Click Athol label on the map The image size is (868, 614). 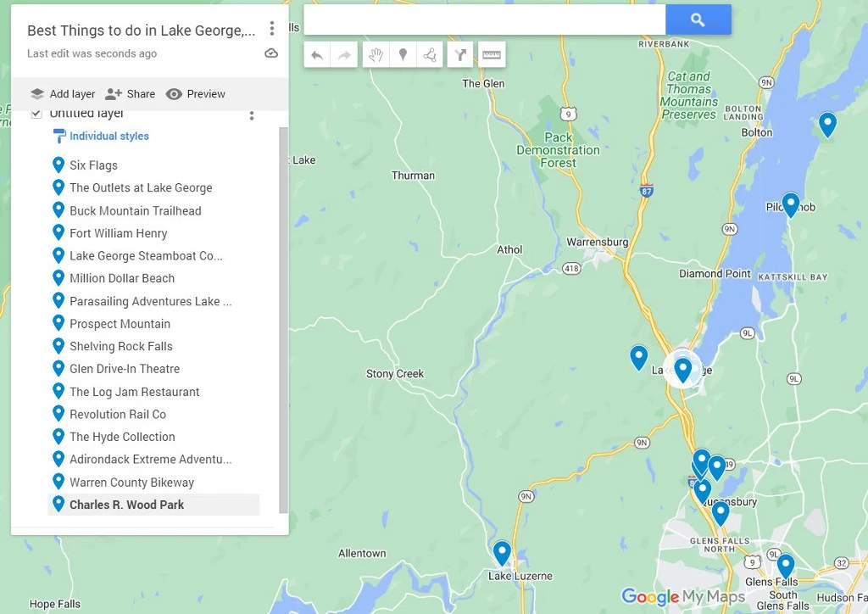pyautogui.click(x=509, y=249)
